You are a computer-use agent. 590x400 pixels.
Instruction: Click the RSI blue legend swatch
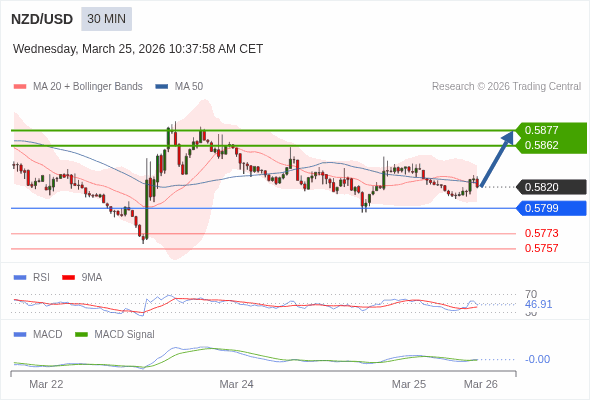click(20, 278)
